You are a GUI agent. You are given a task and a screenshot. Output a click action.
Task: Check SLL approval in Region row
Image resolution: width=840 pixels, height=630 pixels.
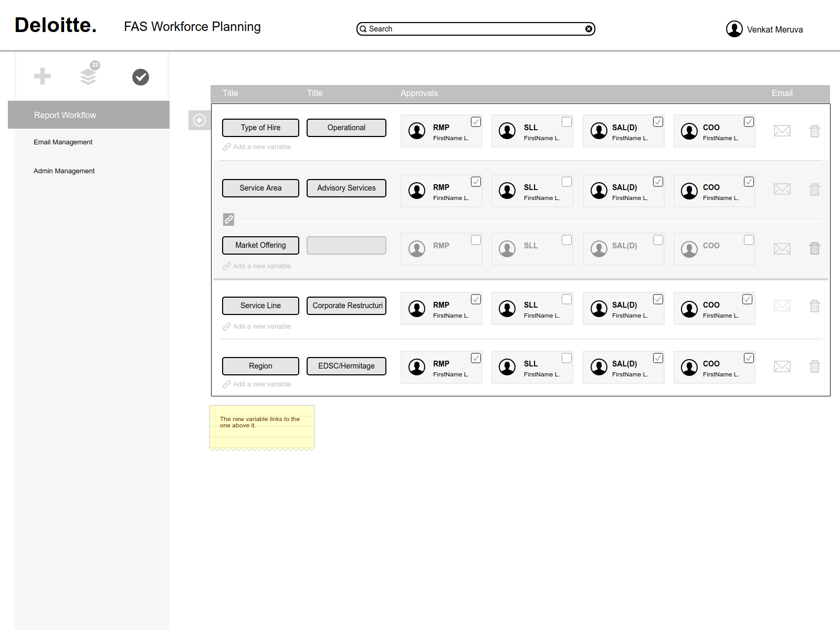(567, 358)
